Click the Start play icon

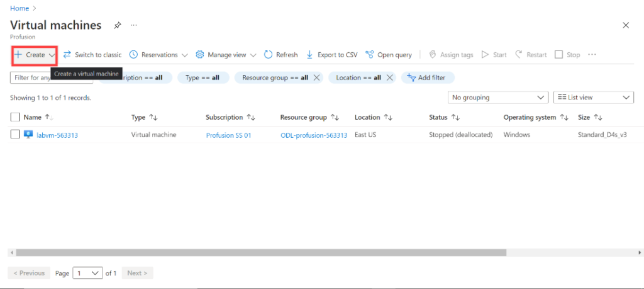[x=485, y=55]
